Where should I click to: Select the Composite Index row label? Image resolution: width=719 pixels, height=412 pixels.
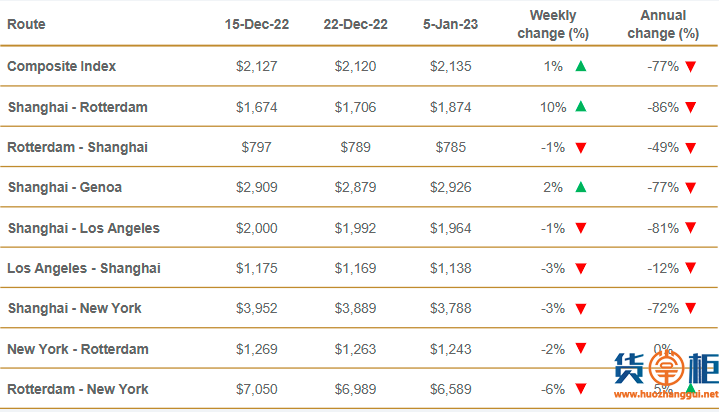pyautogui.click(x=62, y=66)
